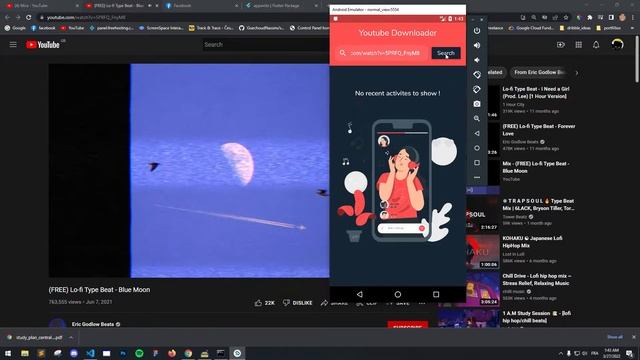The image size is (640, 360).
Task: Open the Facebook bookmark in bookmarks bar
Action: click(43, 28)
